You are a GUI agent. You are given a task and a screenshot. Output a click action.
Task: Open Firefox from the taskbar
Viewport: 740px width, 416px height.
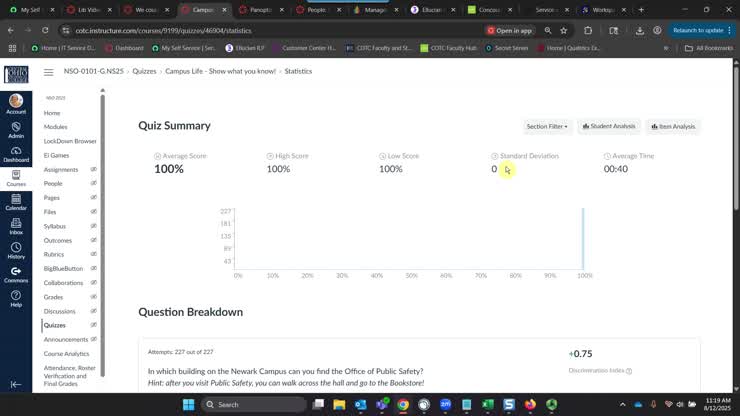coord(530,405)
